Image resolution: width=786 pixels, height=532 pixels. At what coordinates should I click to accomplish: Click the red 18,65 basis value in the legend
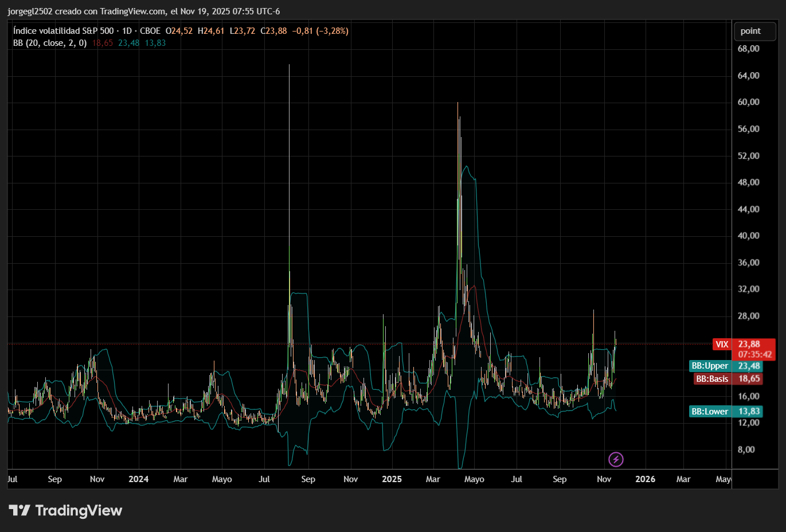tap(103, 43)
